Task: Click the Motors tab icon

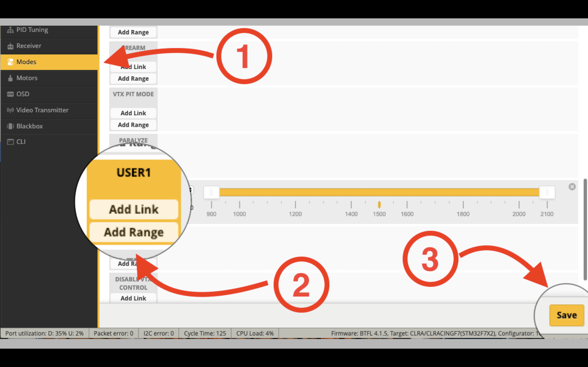Action: pyautogui.click(x=10, y=78)
